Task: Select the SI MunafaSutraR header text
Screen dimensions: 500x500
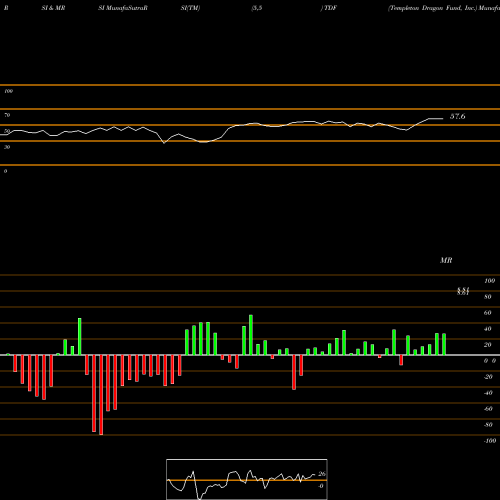Action: click(123, 8)
